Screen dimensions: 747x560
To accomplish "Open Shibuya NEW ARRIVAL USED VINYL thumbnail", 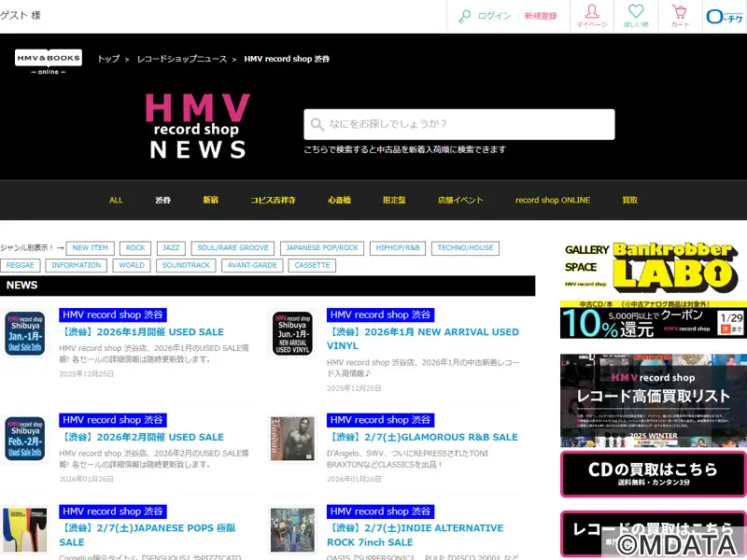I will coord(292,333).
